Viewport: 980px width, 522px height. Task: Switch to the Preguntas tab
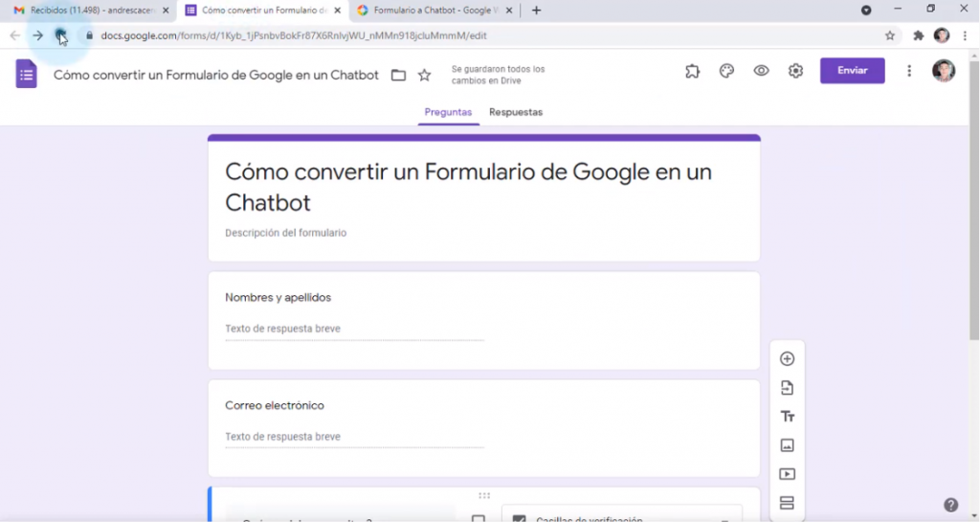[448, 112]
